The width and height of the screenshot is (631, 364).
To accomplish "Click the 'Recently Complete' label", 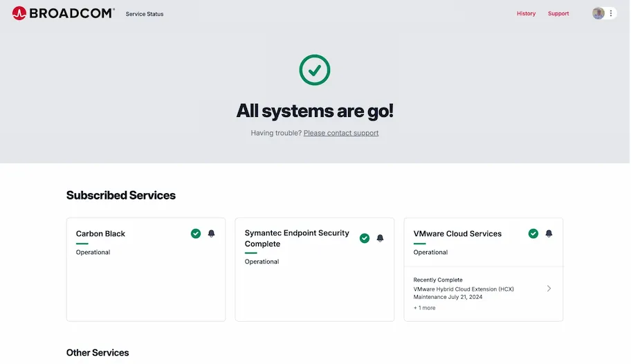I will pyautogui.click(x=438, y=280).
